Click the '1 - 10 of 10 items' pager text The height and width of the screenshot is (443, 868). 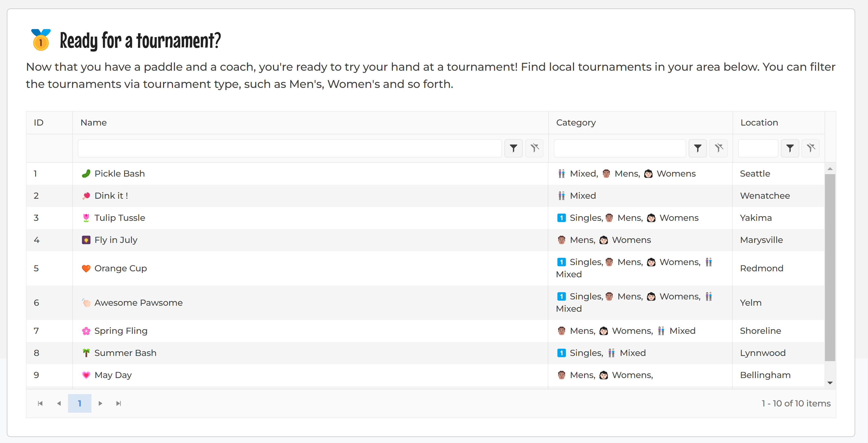[796, 403]
